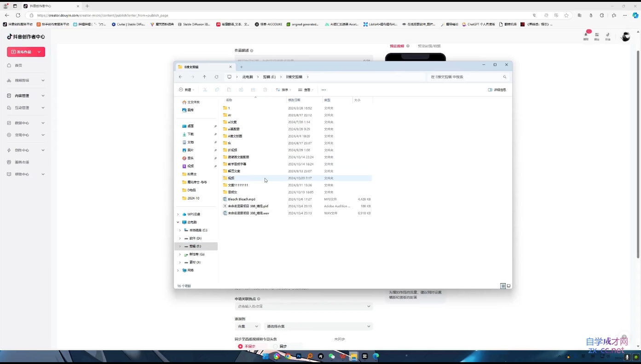Collapse 此电脑 node in navigation tree
Screen dimensions: 641x364
pos(178,222)
